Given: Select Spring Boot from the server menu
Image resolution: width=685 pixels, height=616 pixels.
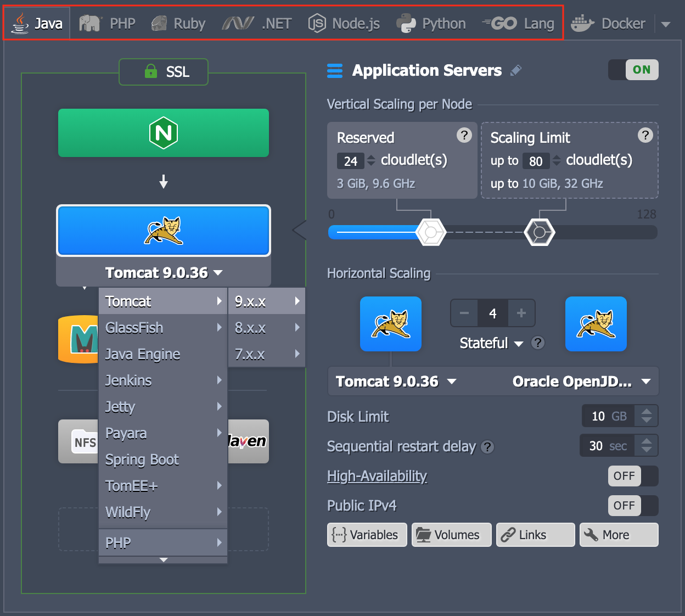Looking at the screenshot, I should (163, 460).
